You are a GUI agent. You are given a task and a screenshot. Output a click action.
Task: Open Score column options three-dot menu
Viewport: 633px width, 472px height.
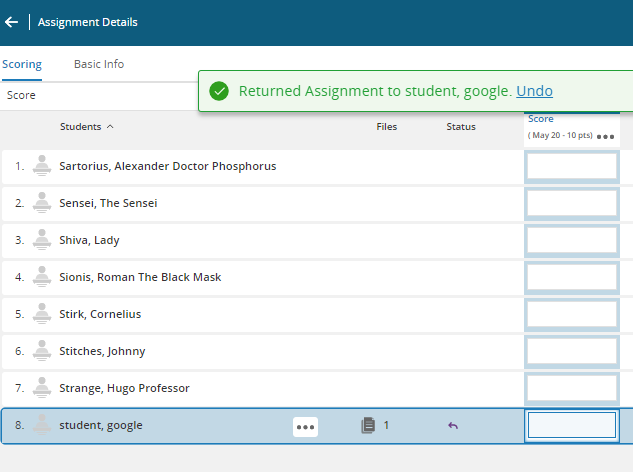[x=605, y=136]
